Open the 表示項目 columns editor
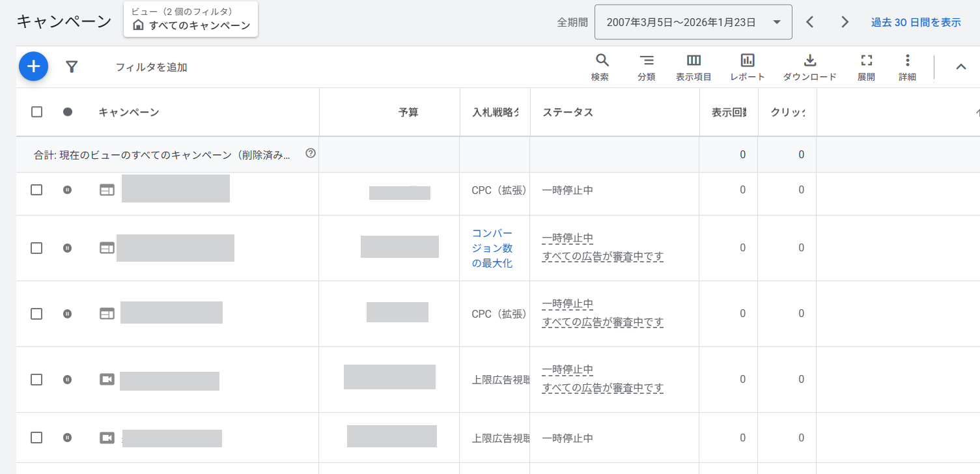The height and width of the screenshot is (474, 980). click(693, 67)
